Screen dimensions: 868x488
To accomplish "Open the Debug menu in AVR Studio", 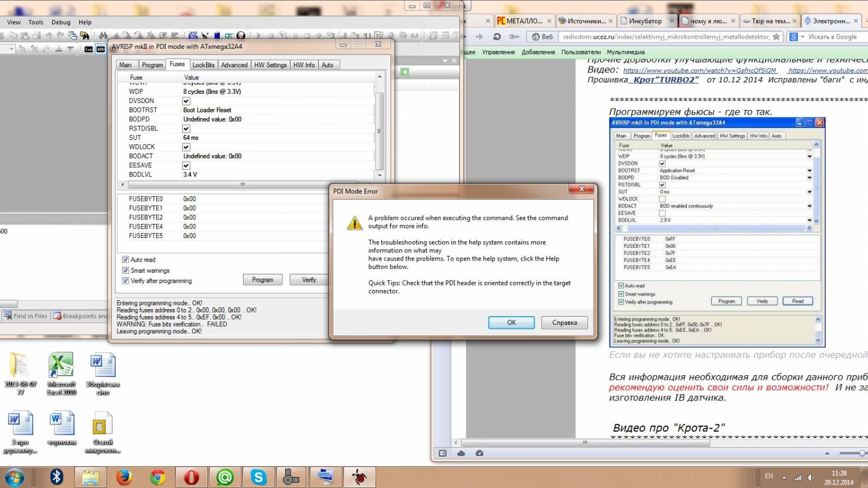I will click(x=61, y=22).
